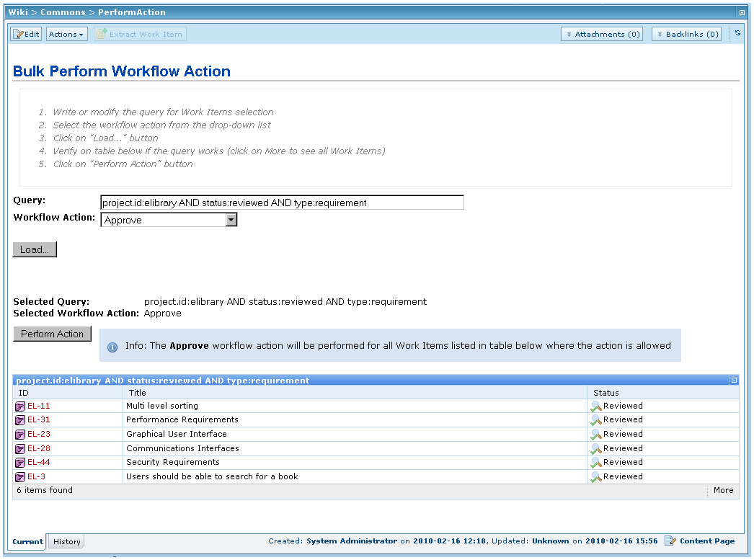
Task: Click the info icon next to Approve message
Action: pos(112,347)
